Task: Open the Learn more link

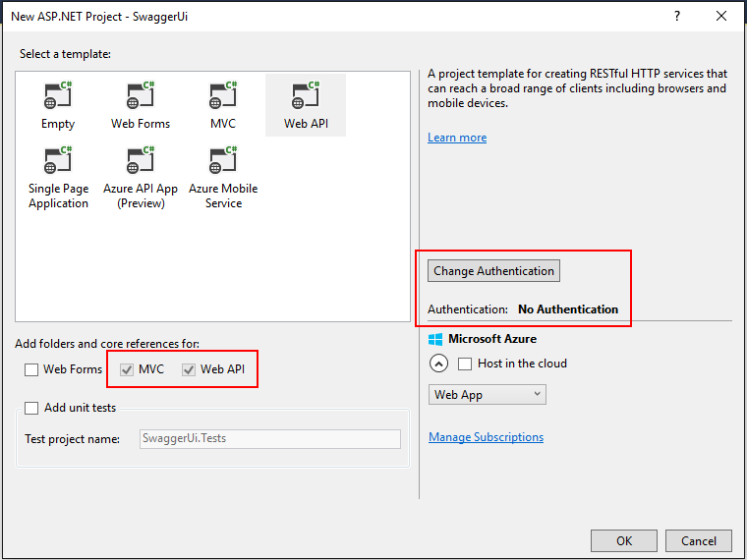Action: (457, 138)
